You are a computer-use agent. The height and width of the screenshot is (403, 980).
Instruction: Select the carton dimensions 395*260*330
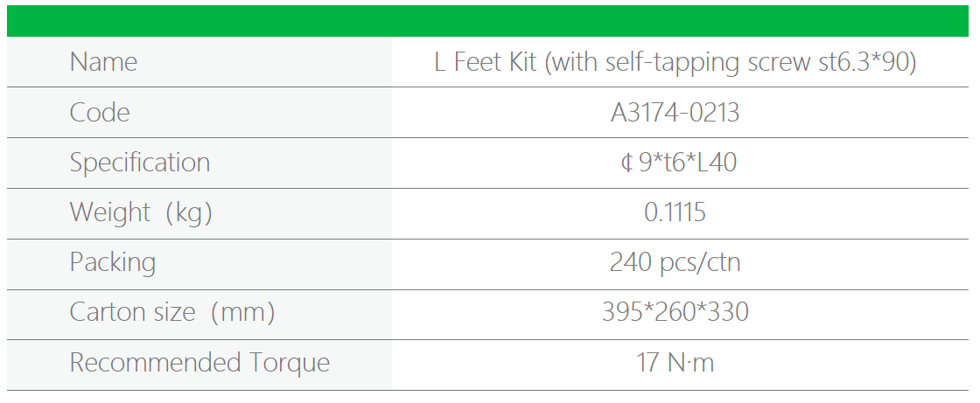tap(675, 312)
